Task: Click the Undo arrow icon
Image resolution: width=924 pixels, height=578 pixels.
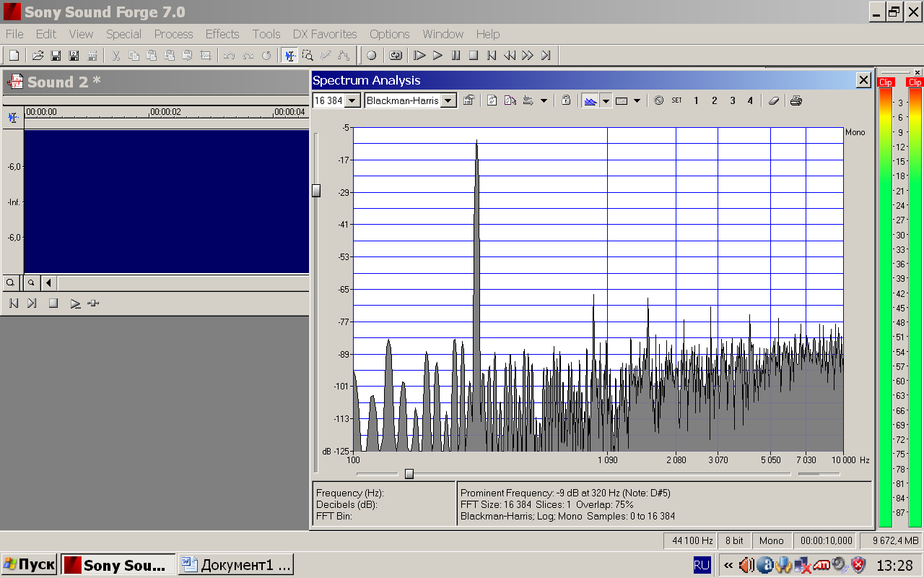Action: 230,56
